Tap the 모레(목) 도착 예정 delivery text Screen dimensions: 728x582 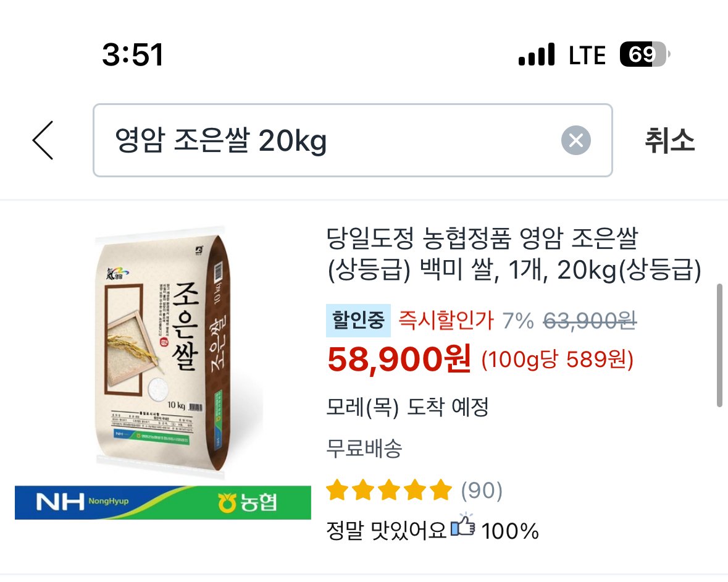point(407,408)
